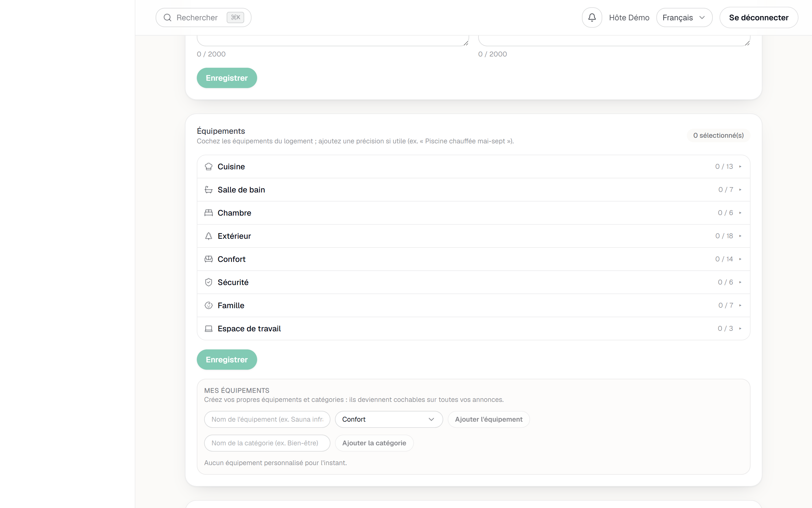The height and width of the screenshot is (508, 812).
Task: Click the Sécurité row label
Action: click(x=233, y=282)
